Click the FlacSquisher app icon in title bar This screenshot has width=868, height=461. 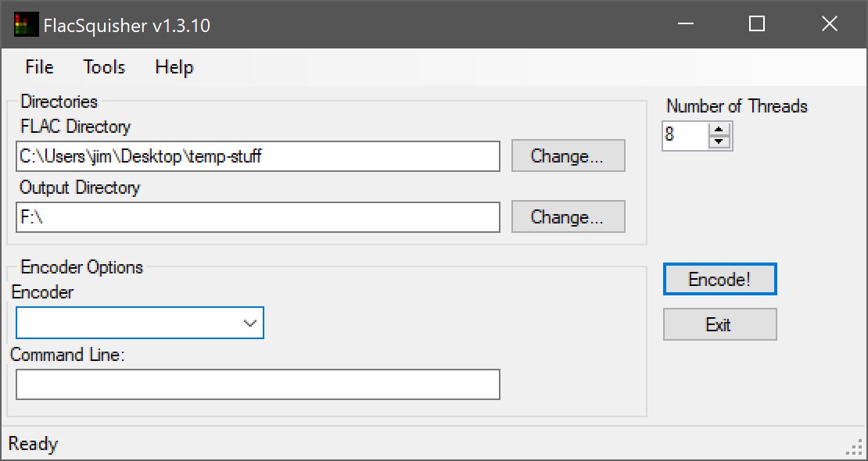26,25
